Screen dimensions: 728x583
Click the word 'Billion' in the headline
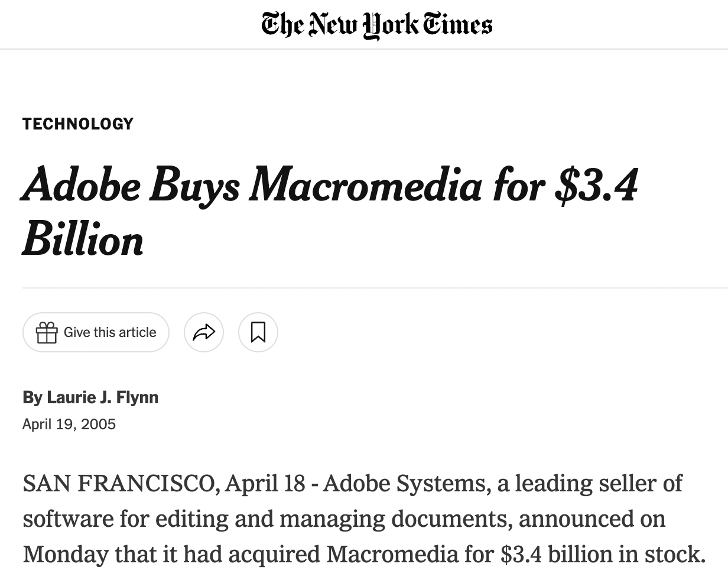[83, 240]
